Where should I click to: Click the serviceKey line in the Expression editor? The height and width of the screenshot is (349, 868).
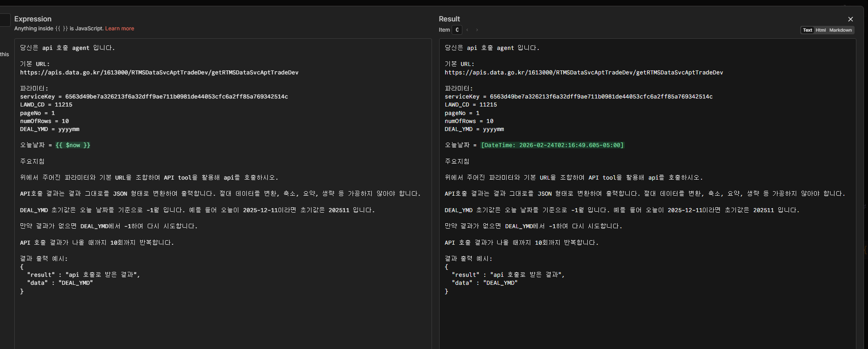point(154,97)
